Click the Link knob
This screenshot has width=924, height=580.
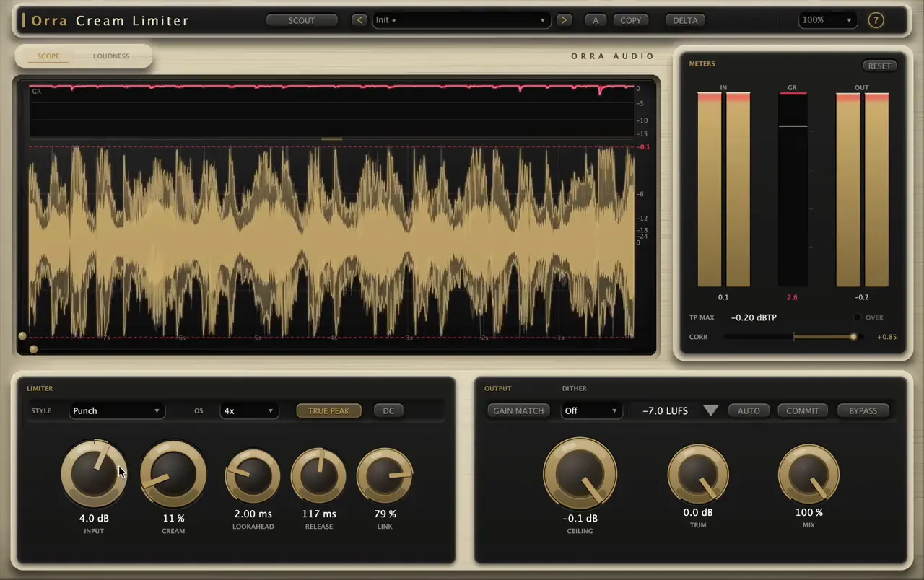click(x=385, y=476)
